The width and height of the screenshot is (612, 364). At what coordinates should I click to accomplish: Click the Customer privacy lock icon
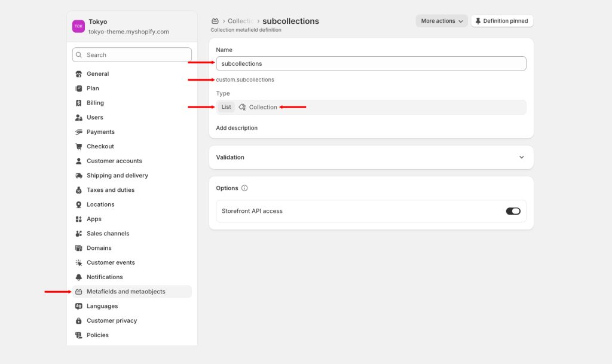click(x=78, y=321)
